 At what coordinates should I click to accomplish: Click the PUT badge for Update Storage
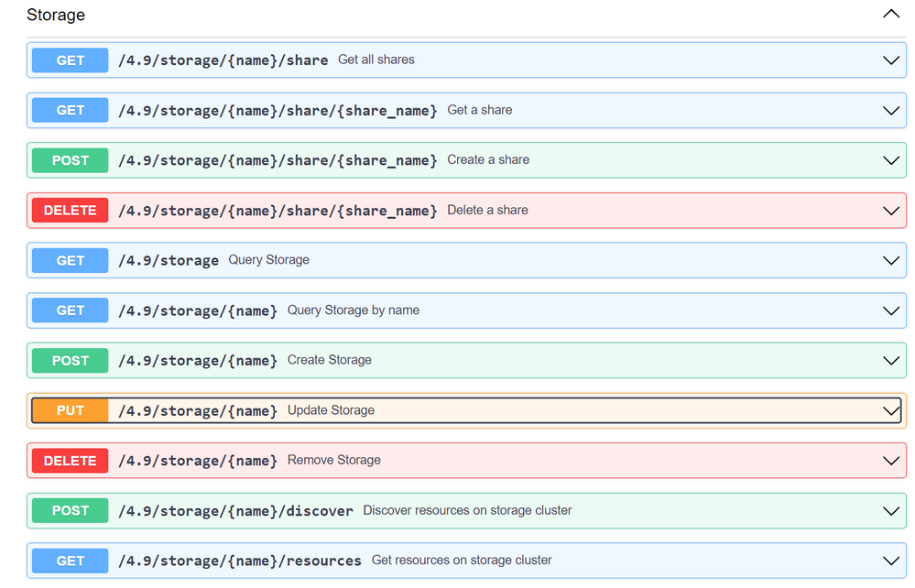[71, 411]
